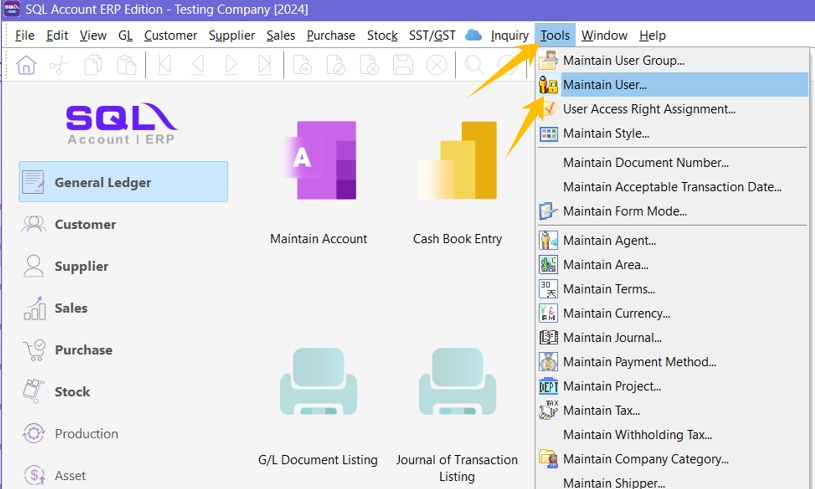Open the Maintain Document Number entry
The image size is (815, 489).
645,163
